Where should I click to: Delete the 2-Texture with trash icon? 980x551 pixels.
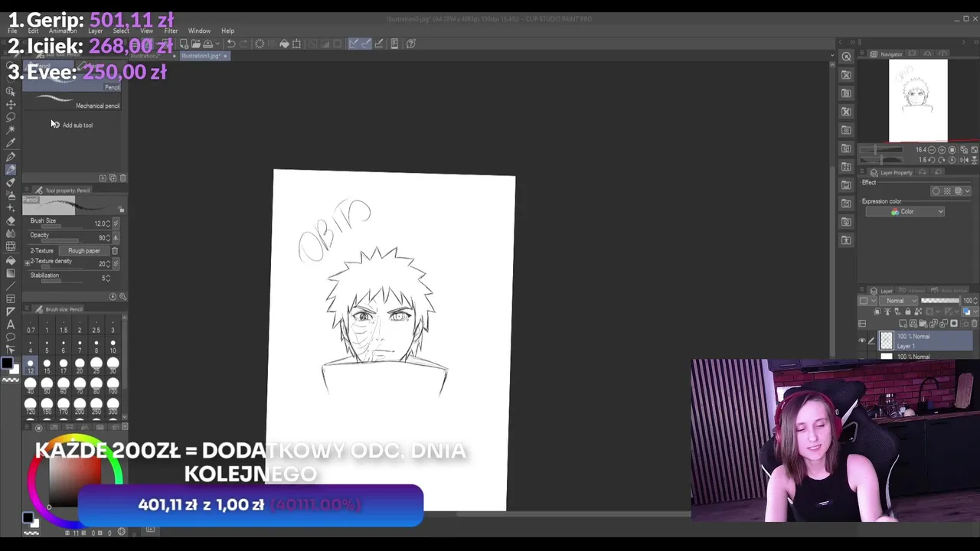tap(115, 251)
